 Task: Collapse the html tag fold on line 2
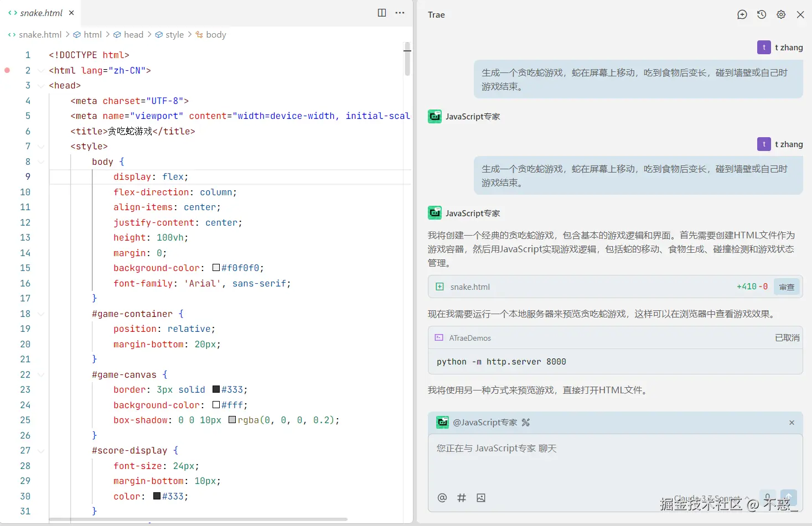pyautogui.click(x=41, y=71)
